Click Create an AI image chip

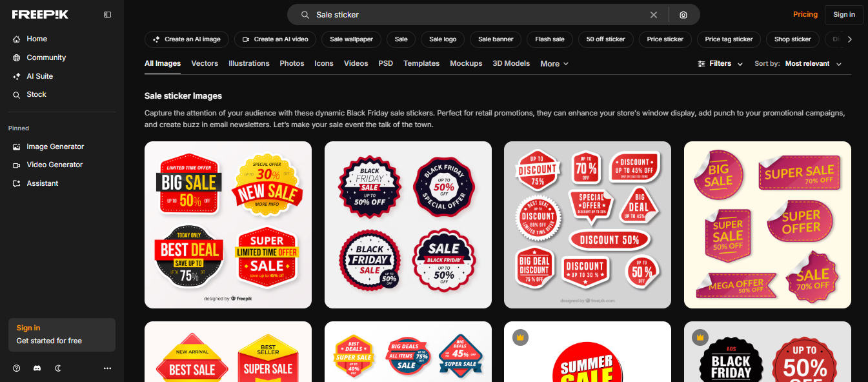(187, 39)
